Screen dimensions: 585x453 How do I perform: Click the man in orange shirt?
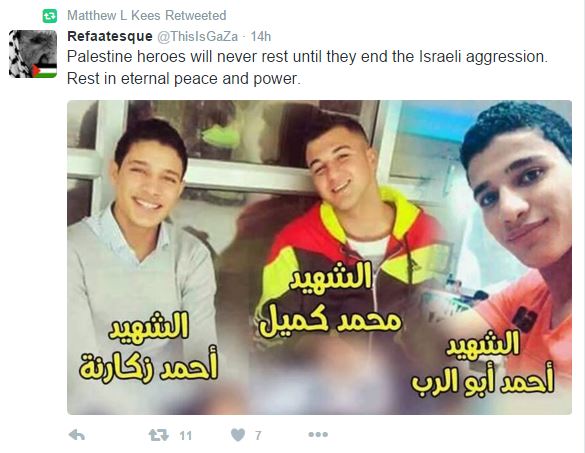pos(520,224)
